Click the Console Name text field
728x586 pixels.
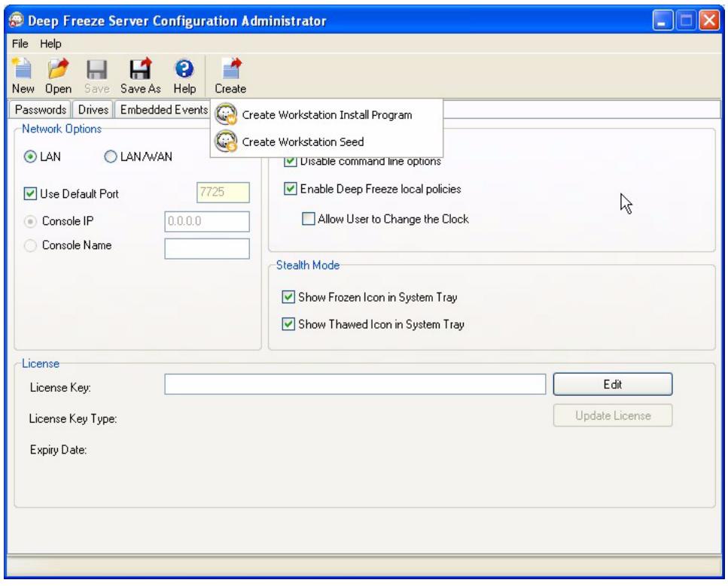(206, 249)
